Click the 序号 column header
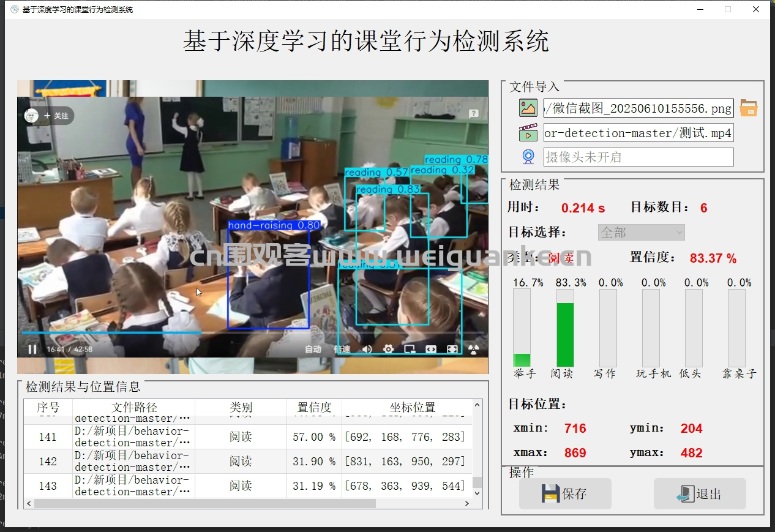 [48, 407]
